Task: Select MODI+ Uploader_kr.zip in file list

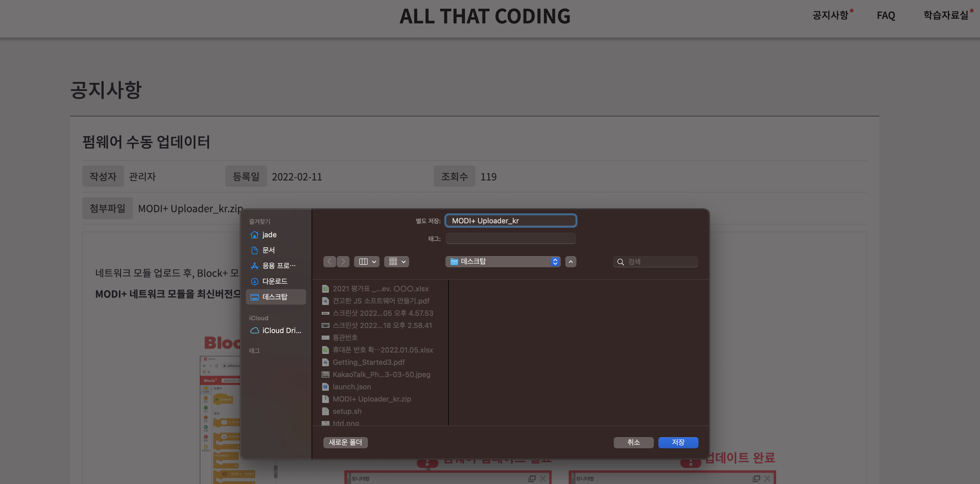Action: click(372, 399)
